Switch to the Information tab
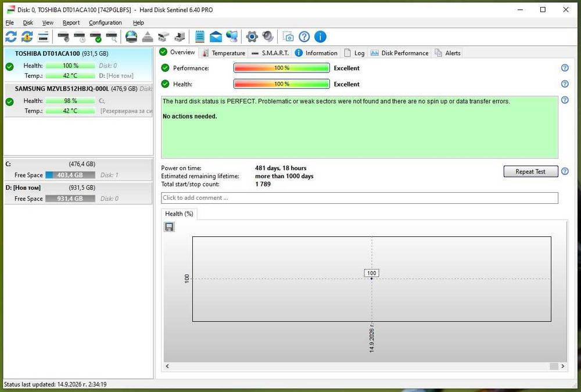Image resolution: width=581 pixels, height=392 pixels. point(316,53)
